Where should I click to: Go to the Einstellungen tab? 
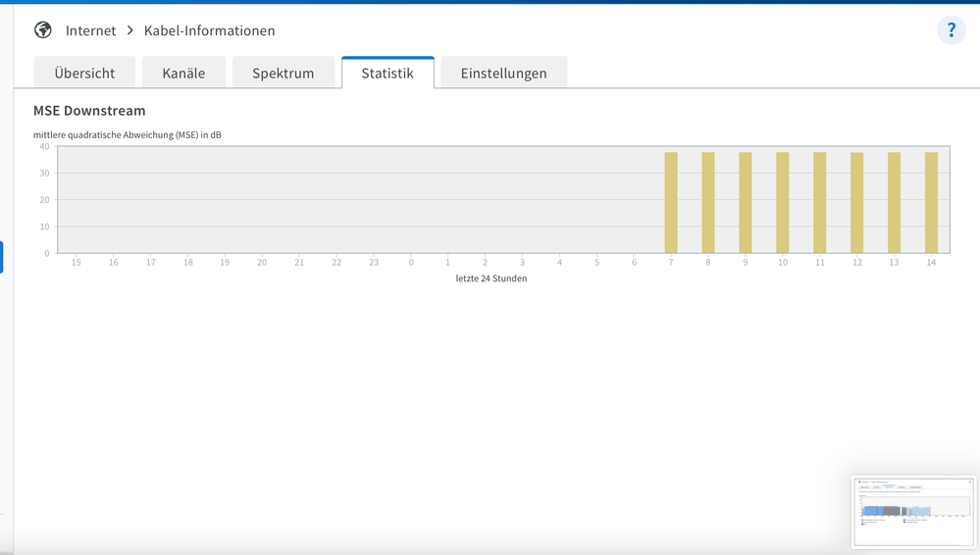[x=504, y=73]
